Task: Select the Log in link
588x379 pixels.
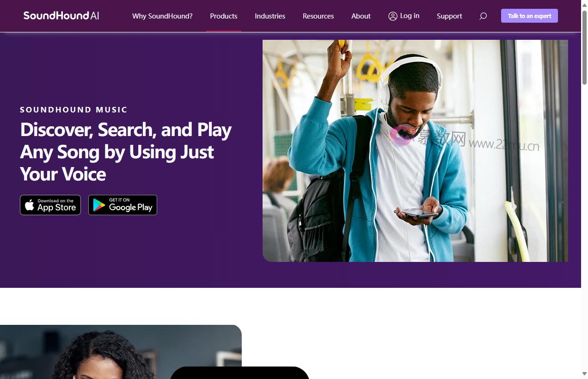Action: [410, 16]
